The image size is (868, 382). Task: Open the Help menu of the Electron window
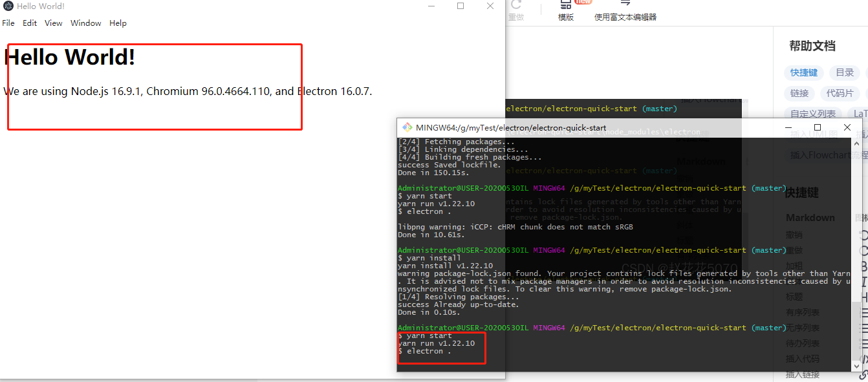118,23
